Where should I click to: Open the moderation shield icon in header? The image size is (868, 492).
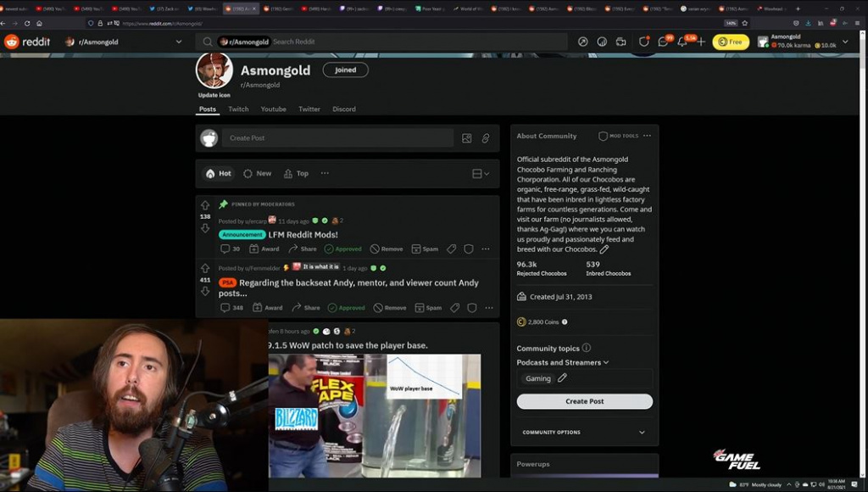click(x=644, y=42)
